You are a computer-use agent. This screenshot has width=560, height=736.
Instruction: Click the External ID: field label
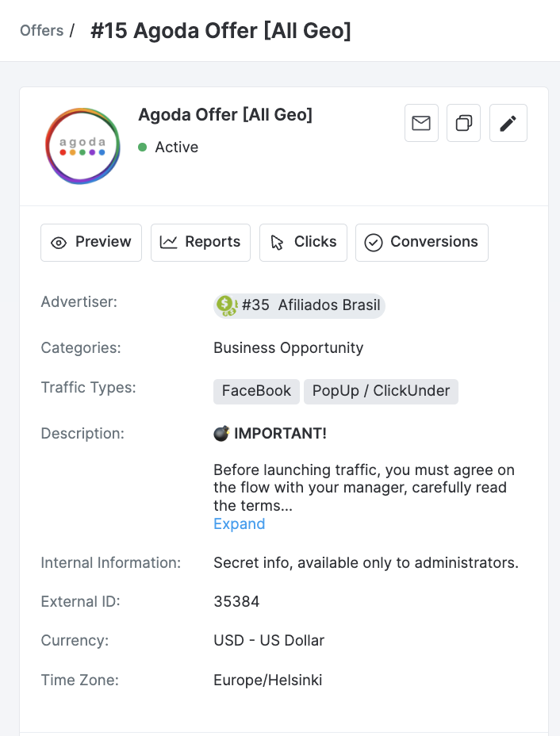80,601
